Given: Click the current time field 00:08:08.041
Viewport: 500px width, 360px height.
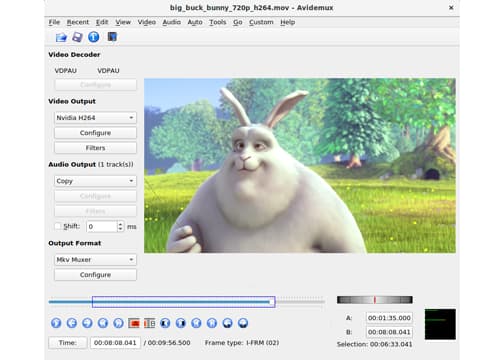Looking at the screenshot, I should click(x=115, y=343).
